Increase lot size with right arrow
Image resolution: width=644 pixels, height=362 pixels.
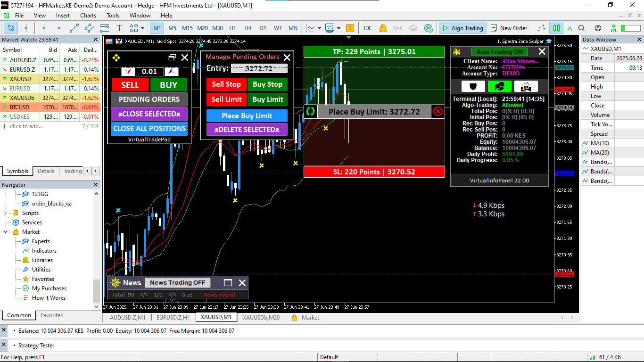tap(171, 72)
